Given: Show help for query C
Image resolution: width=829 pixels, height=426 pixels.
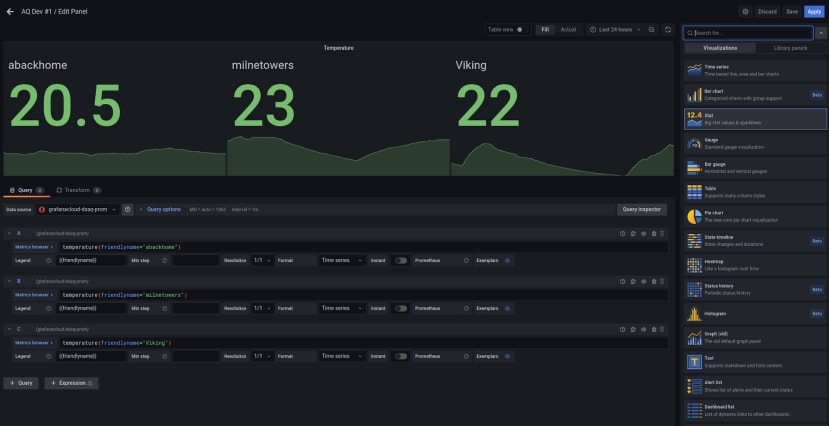Looking at the screenshot, I should 622,329.
